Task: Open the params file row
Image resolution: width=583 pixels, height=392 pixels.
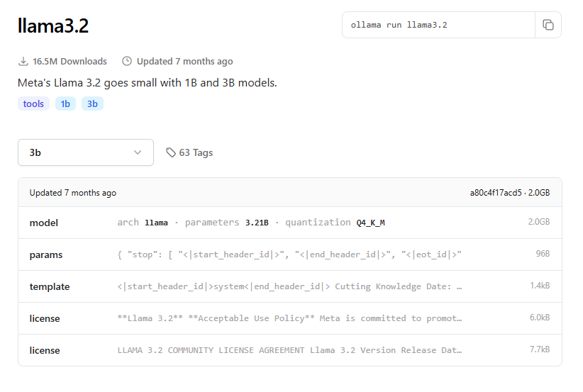Action: pyautogui.click(x=289, y=254)
